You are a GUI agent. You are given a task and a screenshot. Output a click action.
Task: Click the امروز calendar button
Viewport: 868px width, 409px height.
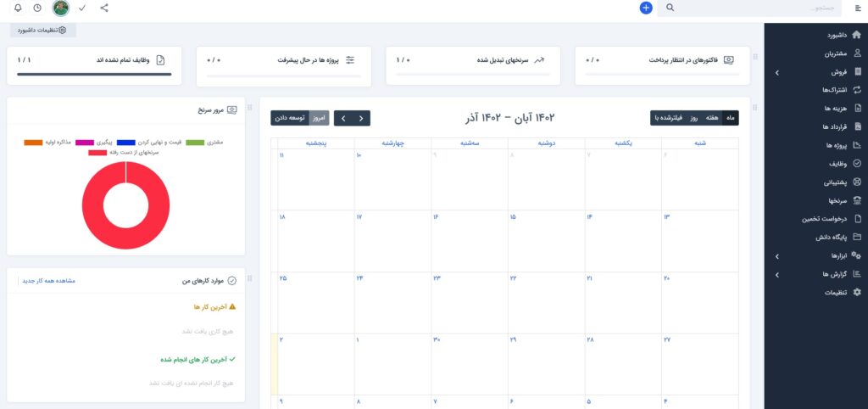tap(319, 118)
